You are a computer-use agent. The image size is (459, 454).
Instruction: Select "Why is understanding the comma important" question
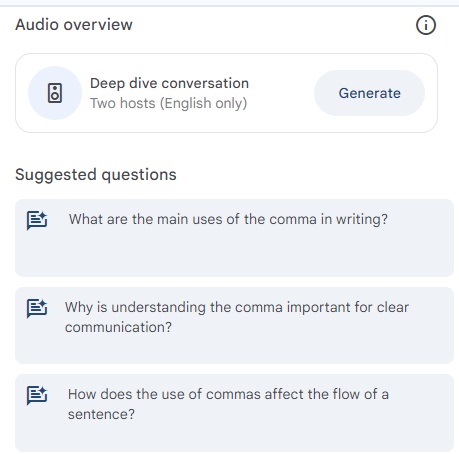click(234, 325)
